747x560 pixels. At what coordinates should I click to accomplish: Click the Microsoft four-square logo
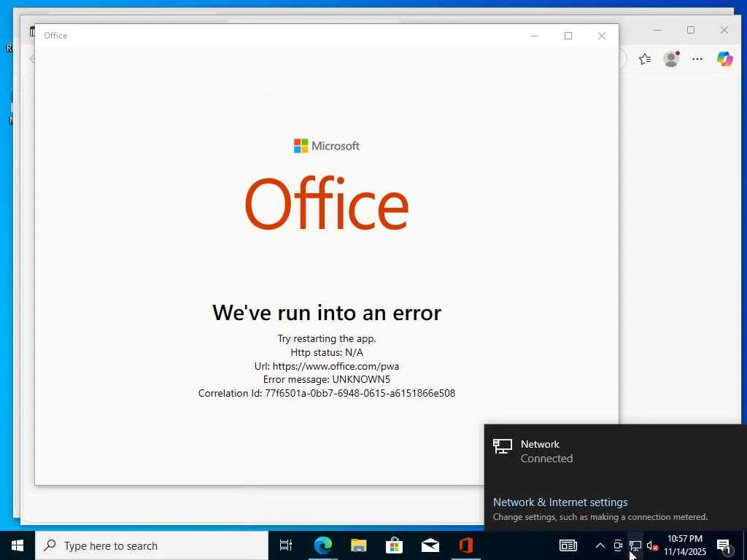coord(301,146)
